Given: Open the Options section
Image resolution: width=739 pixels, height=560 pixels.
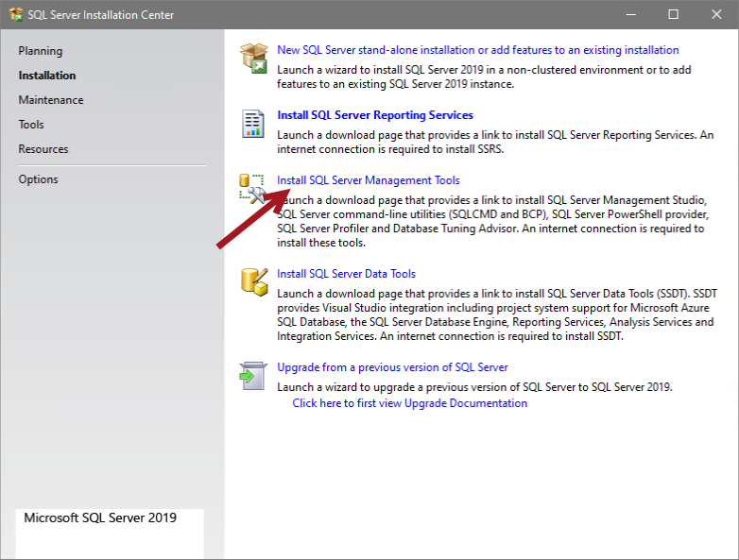Looking at the screenshot, I should tap(38, 179).
